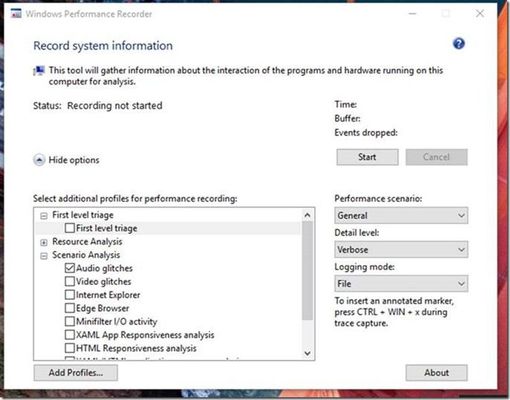Click the profile list scrollbar thumb

click(x=307, y=271)
